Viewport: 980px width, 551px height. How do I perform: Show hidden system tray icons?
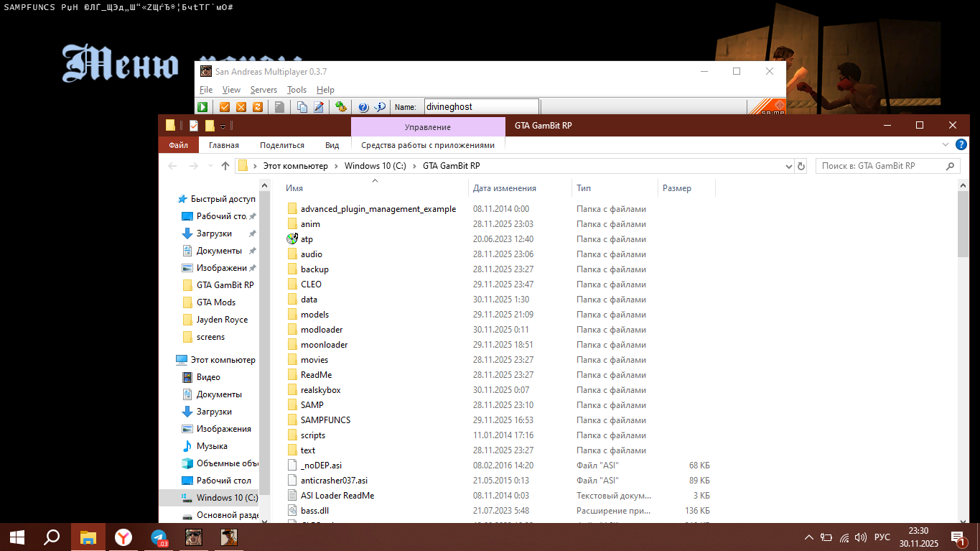click(808, 537)
